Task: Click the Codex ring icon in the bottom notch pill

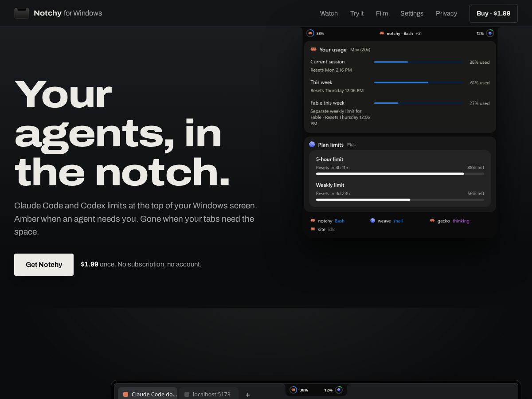Action: click(x=339, y=390)
